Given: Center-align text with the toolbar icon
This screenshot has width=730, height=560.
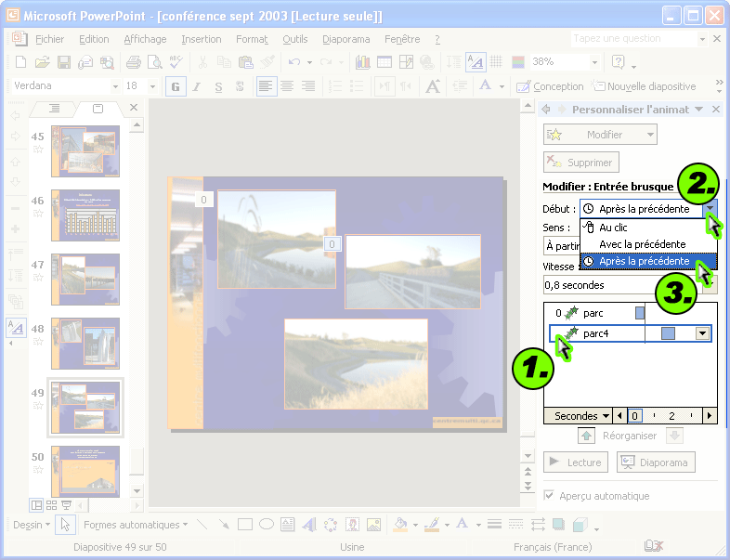Looking at the screenshot, I should (288, 86).
